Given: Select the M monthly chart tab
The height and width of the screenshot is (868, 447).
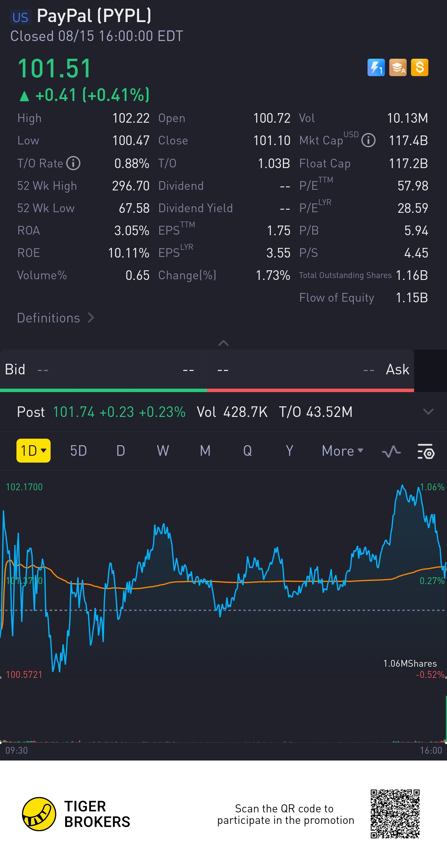Looking at the screenshot, I should coord(205,451).
